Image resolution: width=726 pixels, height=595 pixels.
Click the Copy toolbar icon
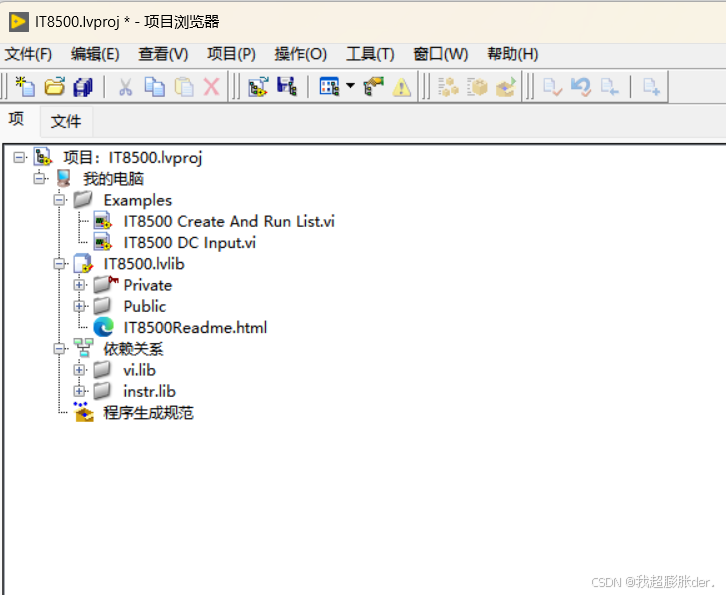[154, 87]
